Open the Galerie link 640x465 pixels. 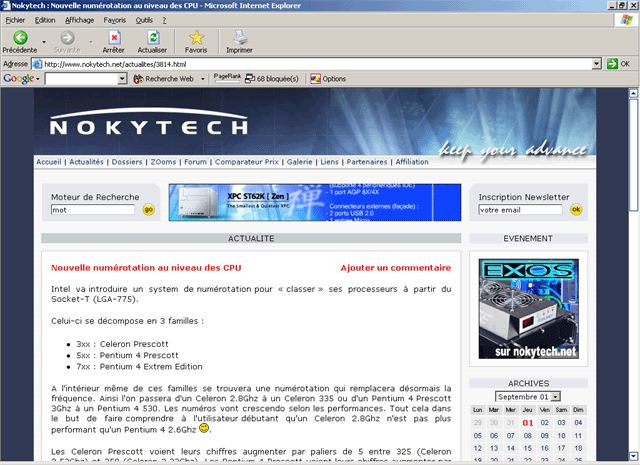[300, 162]
